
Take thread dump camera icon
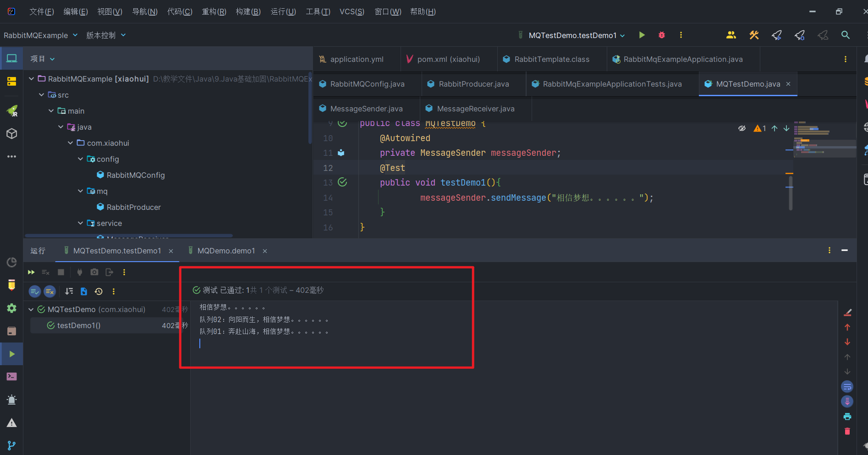click(x=94, y=272)
